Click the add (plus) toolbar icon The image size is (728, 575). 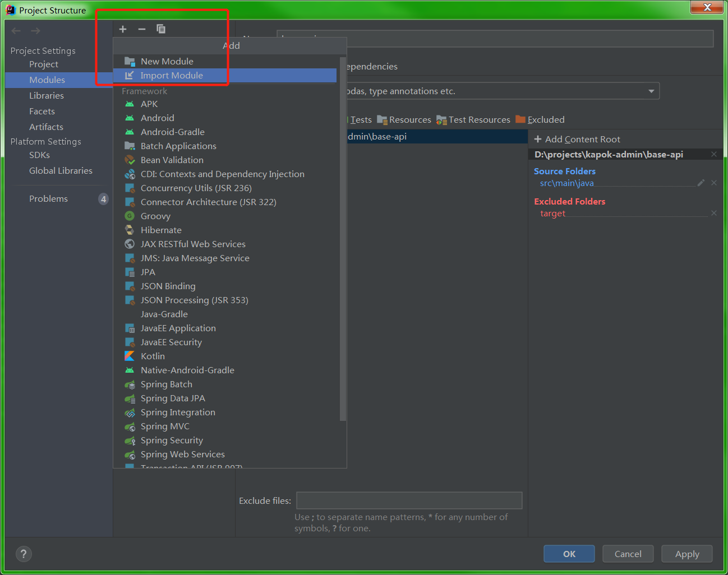click(x=123, y=29)
